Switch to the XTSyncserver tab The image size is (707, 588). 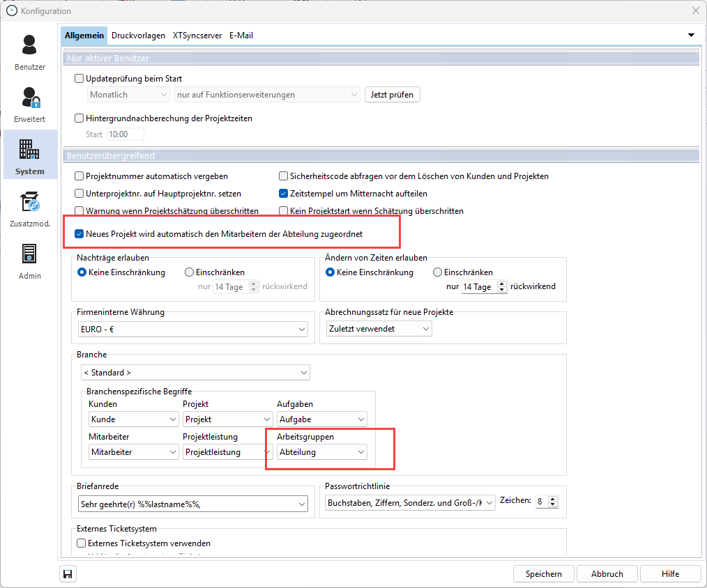tap(197, 36)
